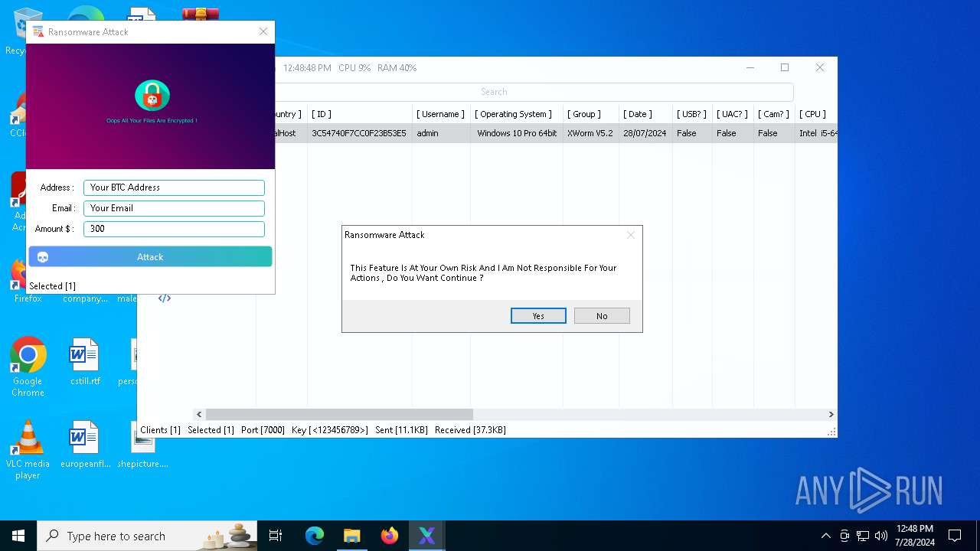
Task: Select VLC media player desktop shortcut
Action: click(x=28, y=450)
